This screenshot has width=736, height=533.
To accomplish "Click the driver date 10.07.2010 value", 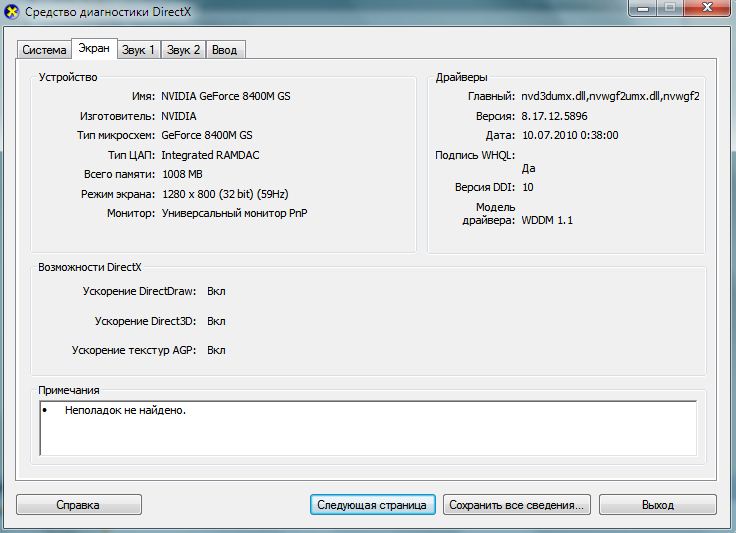I will pyautogui.click(x=570, y=135).
